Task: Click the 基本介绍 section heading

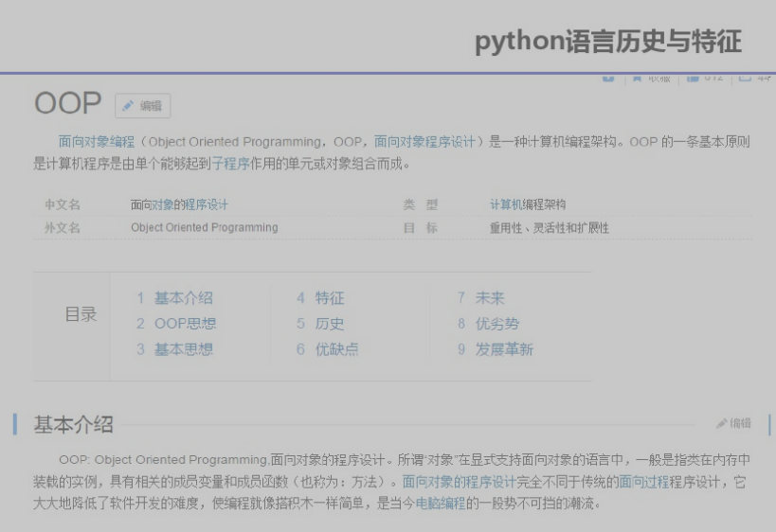Action: pyautogui.click(x=73, y=424)
